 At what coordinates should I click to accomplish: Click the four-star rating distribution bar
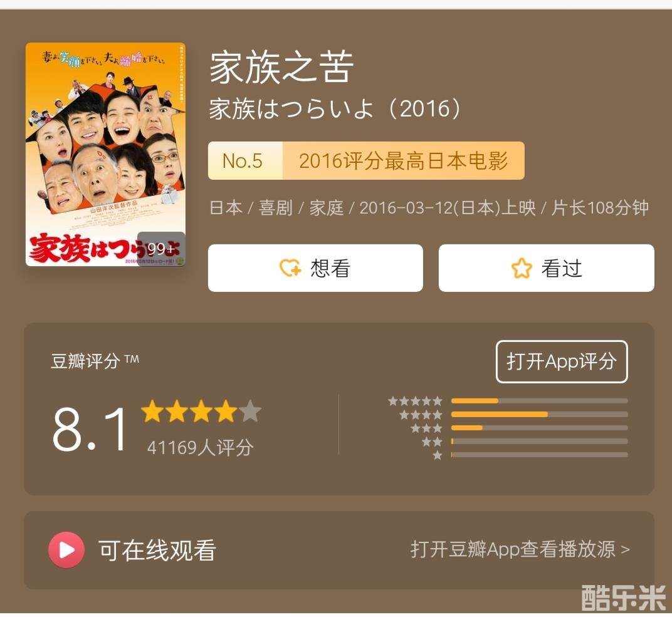tap(540, 415)
